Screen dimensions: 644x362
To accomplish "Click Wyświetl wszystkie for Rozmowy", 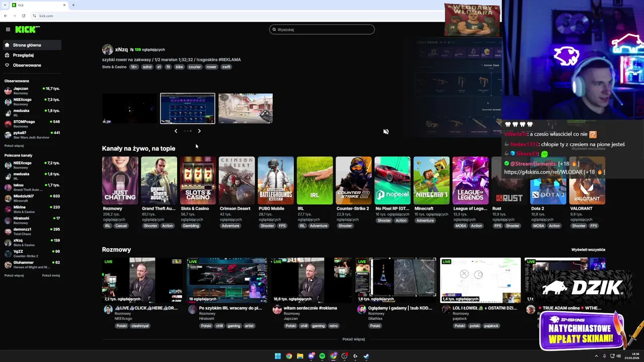I will pyautogui.click(x=588, y=250).
